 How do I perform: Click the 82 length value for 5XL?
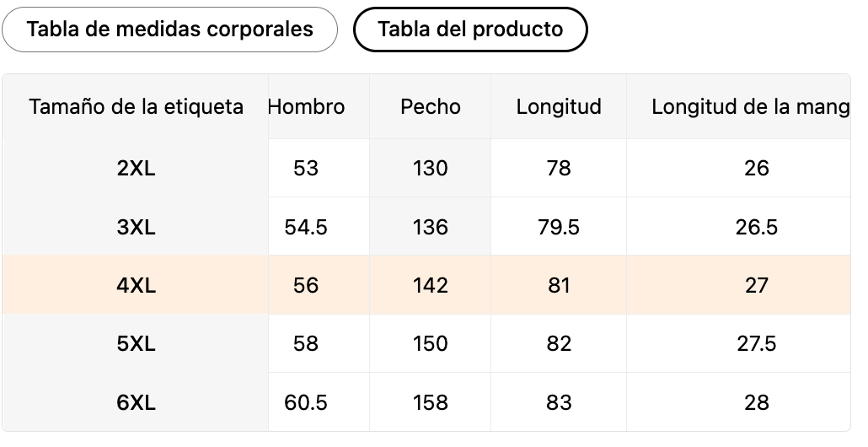(x=559, y=343)
